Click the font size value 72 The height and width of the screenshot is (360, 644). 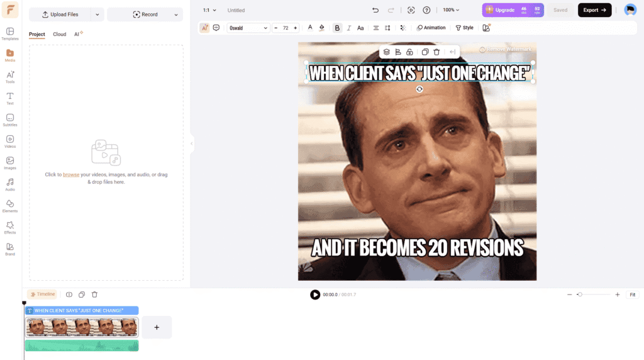(x=286, y=28)
